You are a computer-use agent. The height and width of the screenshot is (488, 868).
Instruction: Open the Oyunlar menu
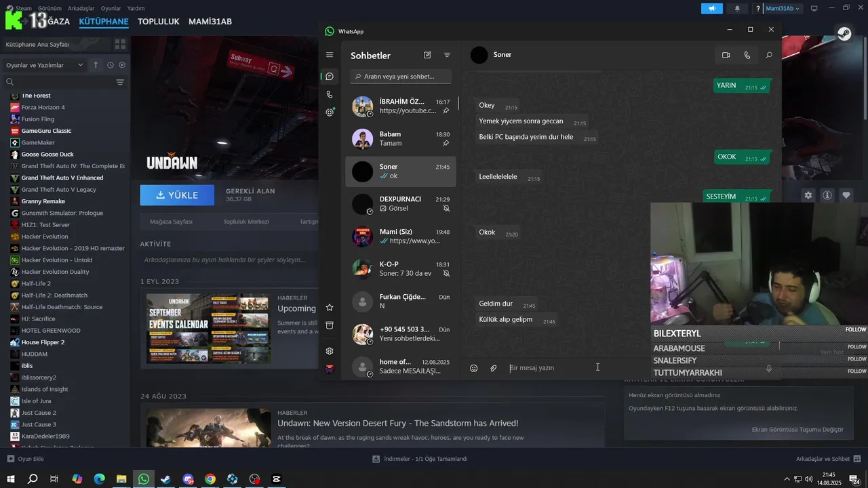click(111, 8)
